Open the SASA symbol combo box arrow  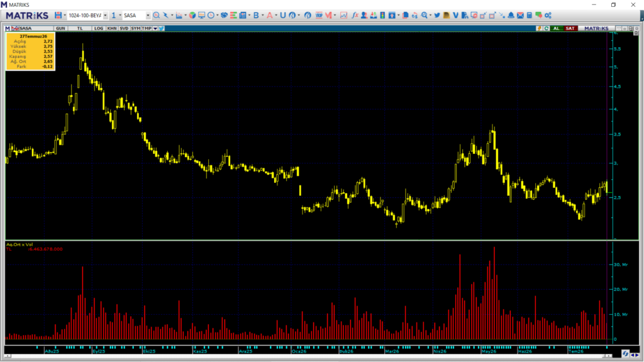(x=147, y=15)
